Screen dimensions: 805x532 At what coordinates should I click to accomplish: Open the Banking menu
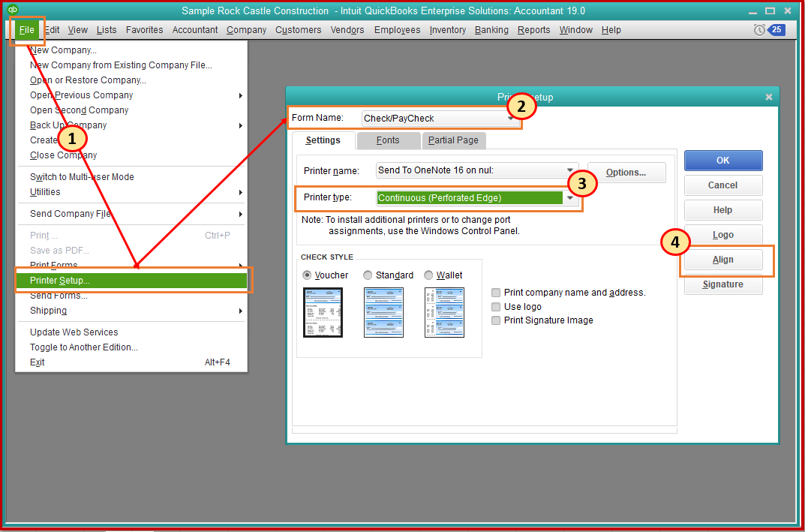pyautogui.click(x=491, y=30)
